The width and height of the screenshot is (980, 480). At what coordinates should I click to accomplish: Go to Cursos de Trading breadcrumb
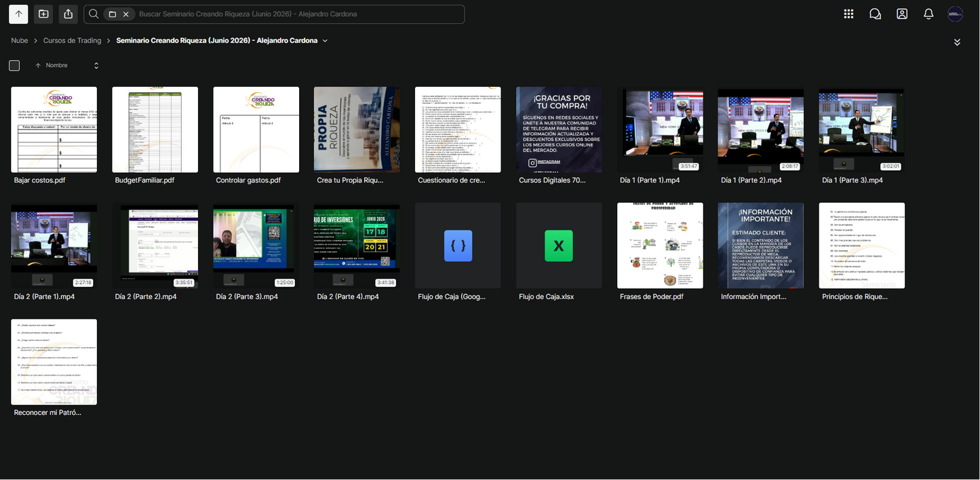click(x=72, y=41)
